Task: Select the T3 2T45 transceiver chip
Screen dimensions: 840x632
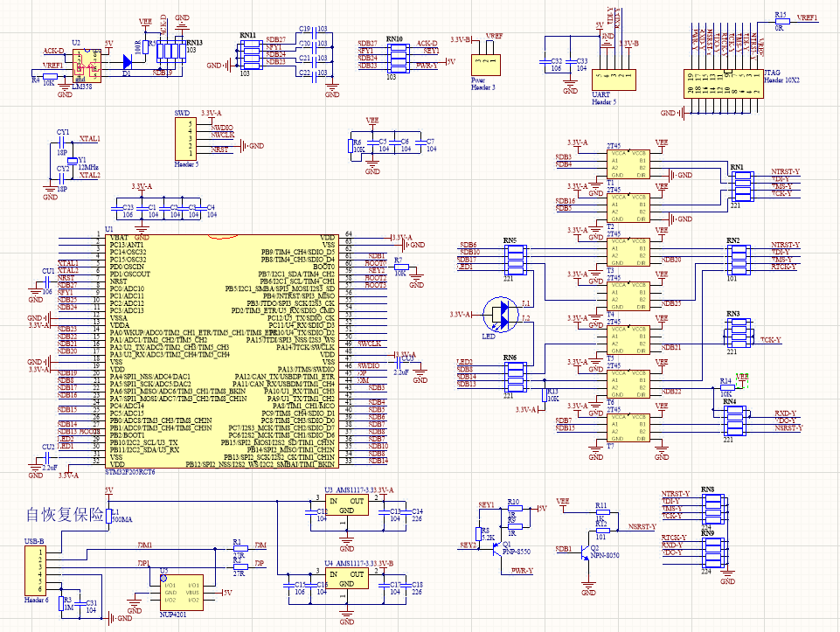Action: pyautogui.click(x=628, y=253)
